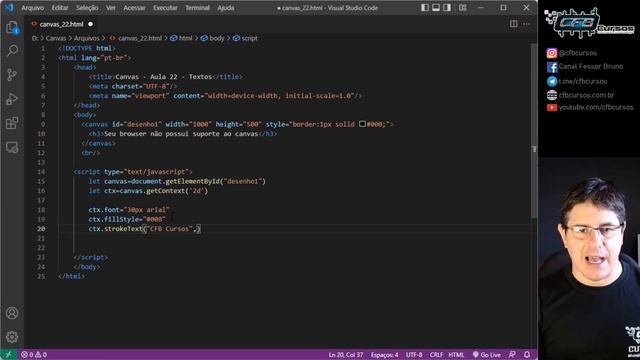Open the Executar menu

click(165, 8)
